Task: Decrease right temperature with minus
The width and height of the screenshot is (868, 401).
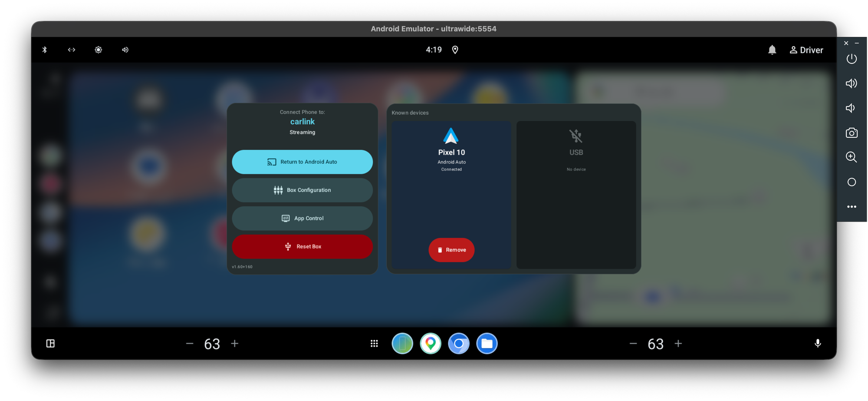Action: pyautogui.click(x=633, y=344)
